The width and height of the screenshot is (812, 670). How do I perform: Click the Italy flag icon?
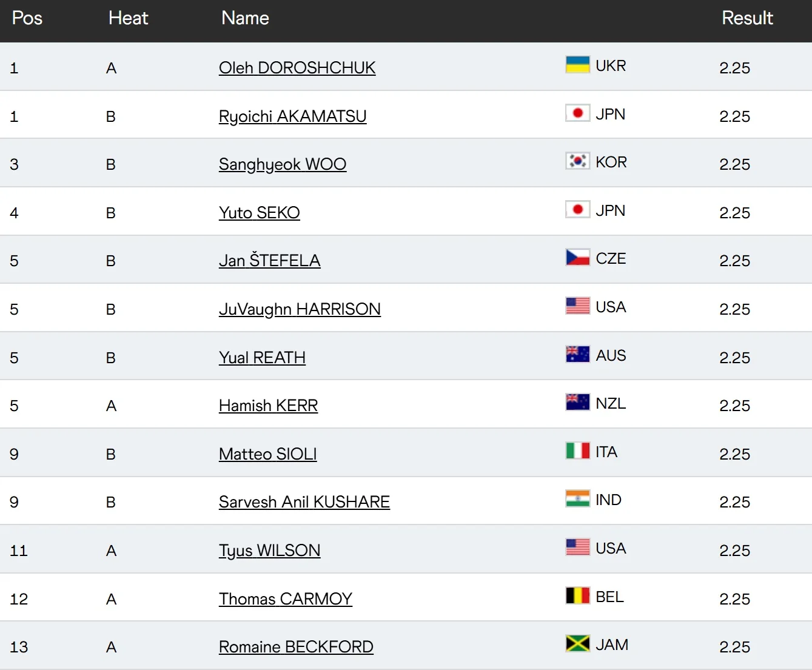[577, 451]
